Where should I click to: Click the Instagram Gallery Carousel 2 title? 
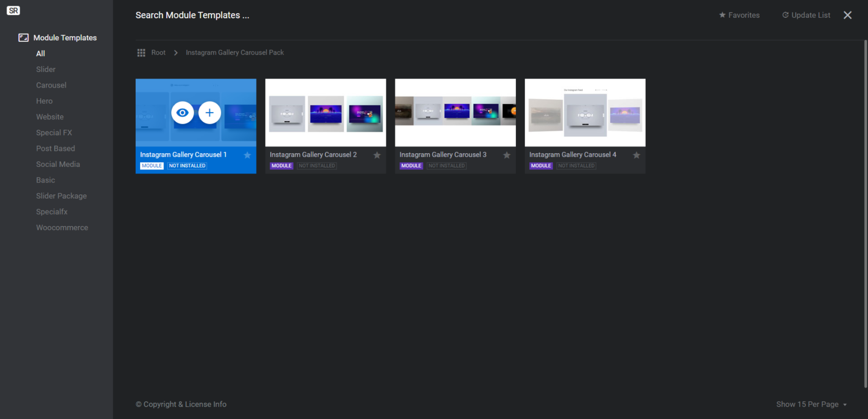313,155
